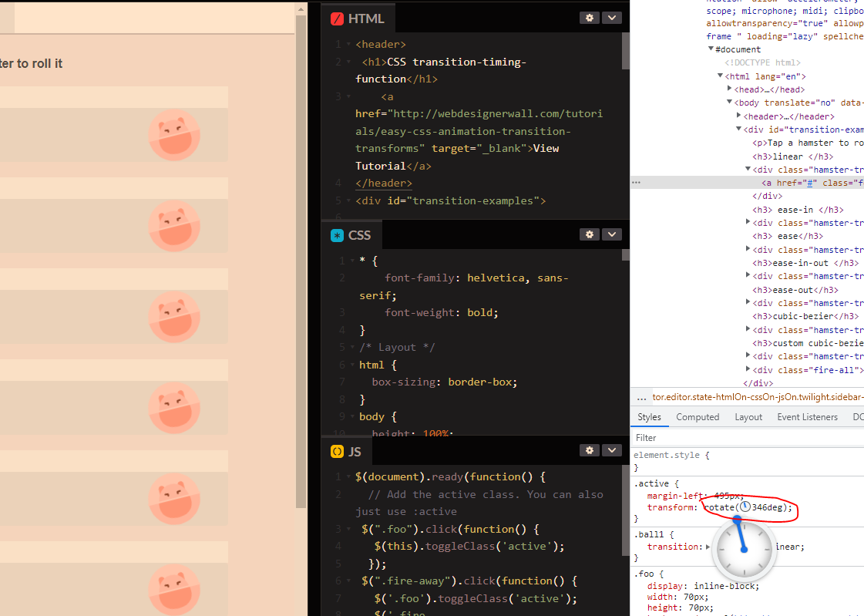Image resolution: width=864 pixels, height=616 pixels.
Task: Click the red HTML slash icon
Action: coord(337,19)
